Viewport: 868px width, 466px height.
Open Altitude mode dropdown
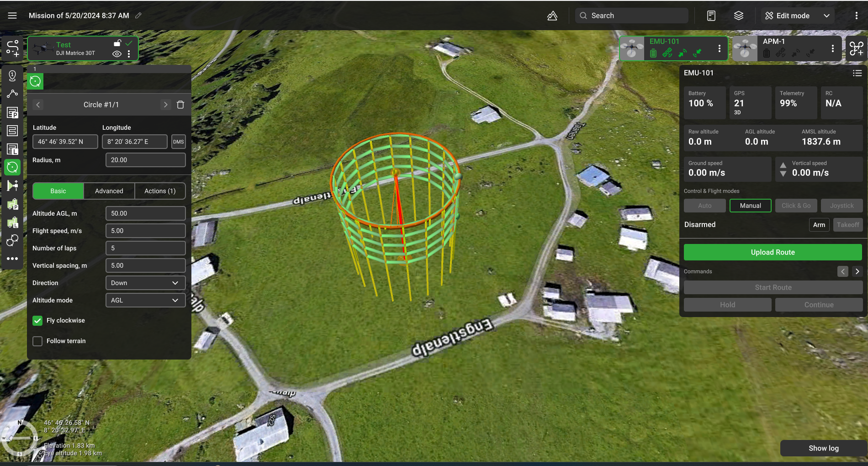pos(145,300)
